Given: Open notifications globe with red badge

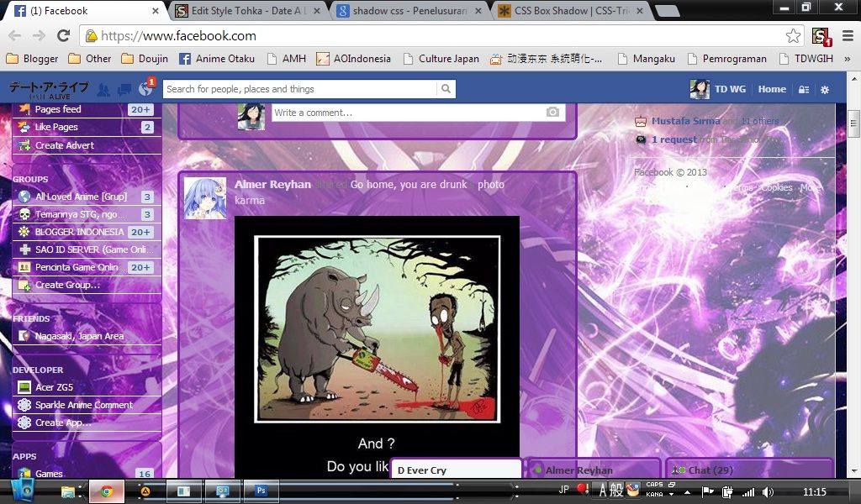Looking at the screenshot, I should coord(146,87).
